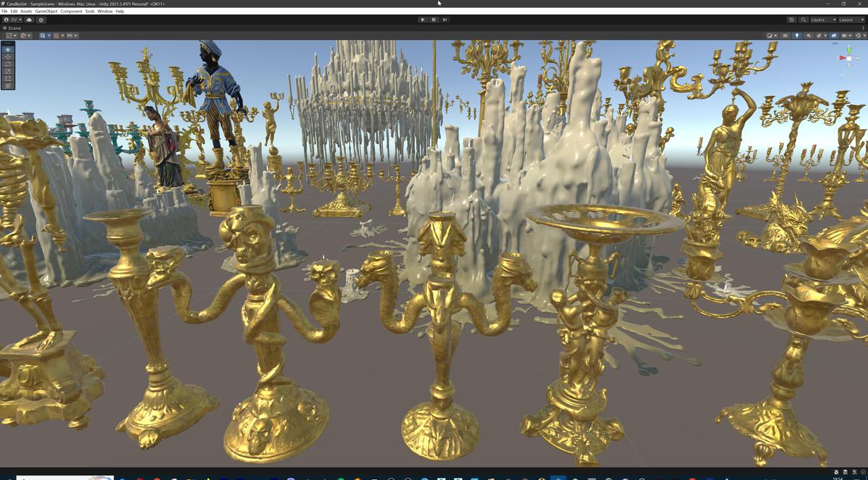Viewport: 868px width, 480px height.
Task: Select the Rect transform tool
Action: (7, 79)
